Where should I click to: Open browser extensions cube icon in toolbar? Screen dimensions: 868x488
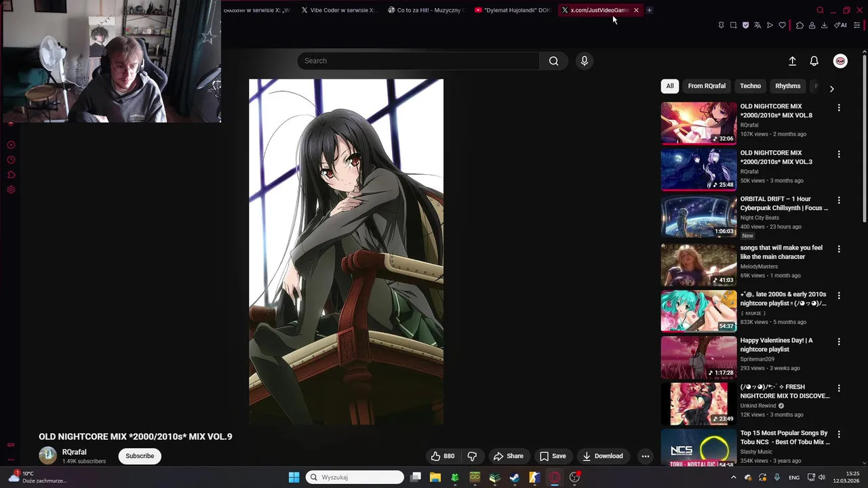pyautogui.click(x=800, y=25)
